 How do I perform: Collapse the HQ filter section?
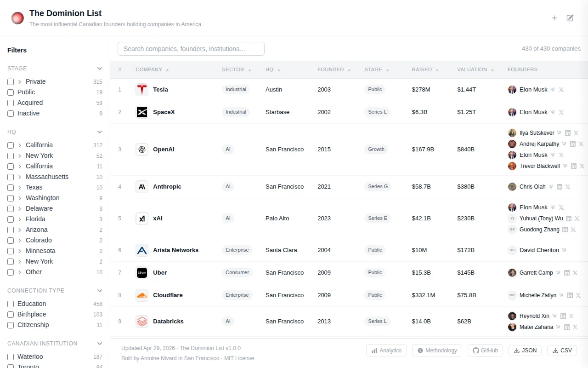tap(100, 132)
